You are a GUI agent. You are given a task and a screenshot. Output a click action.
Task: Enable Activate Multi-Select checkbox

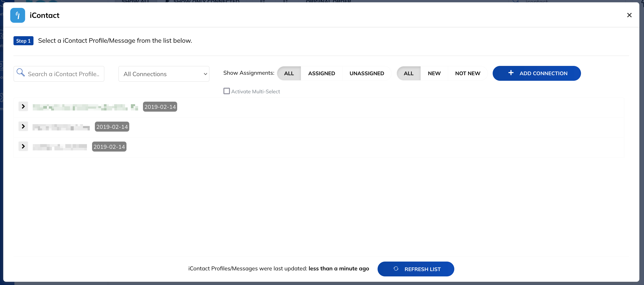(226, 91)
